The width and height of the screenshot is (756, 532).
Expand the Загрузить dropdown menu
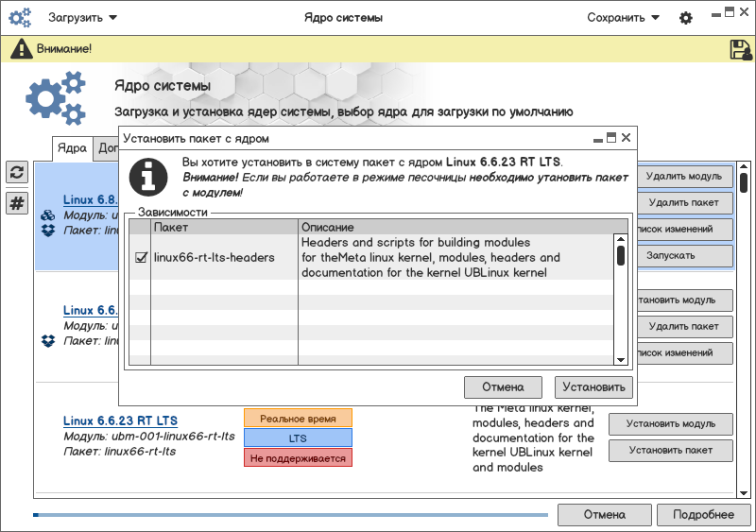point(83,18)
